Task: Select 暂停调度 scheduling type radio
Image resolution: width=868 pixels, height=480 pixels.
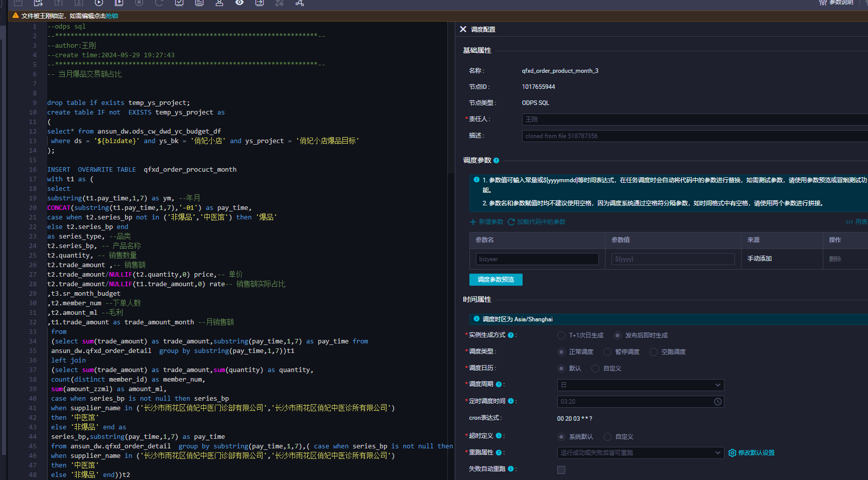Action: click(x=607, y=352)
